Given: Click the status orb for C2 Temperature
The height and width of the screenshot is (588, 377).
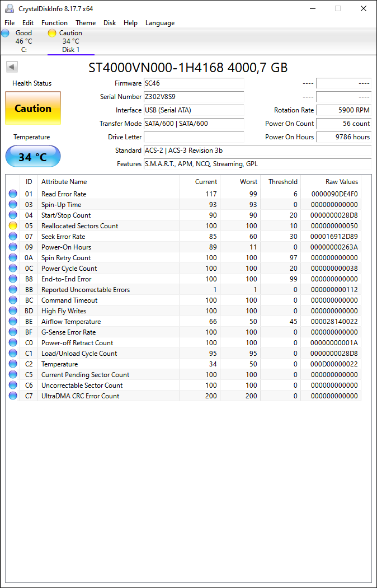Looking at the screenshot, I should tap(13, 364).
